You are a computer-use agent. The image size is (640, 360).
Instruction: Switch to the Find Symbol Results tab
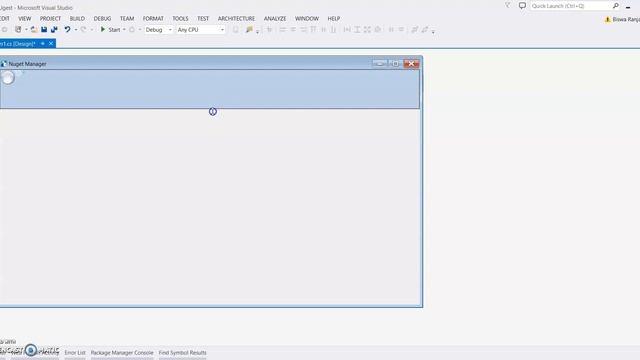tap(182, 353)
